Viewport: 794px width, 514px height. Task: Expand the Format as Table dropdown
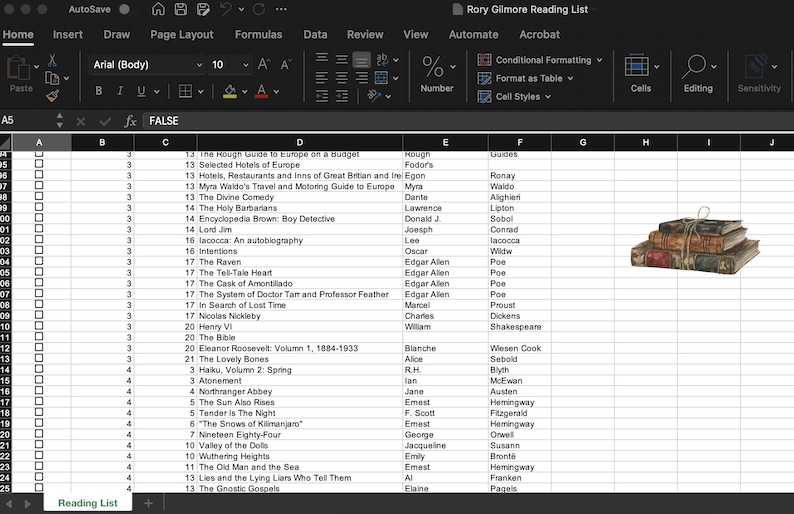[571, 78]
